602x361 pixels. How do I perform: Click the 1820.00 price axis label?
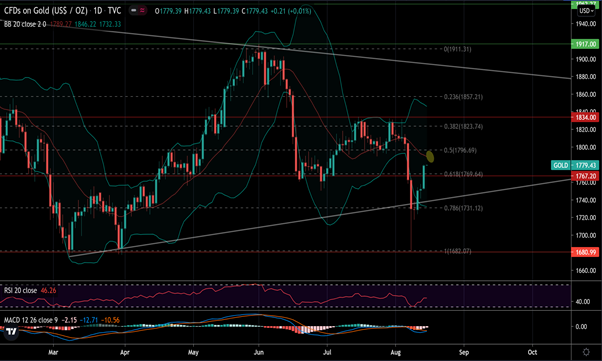click(x=585, y=129)
